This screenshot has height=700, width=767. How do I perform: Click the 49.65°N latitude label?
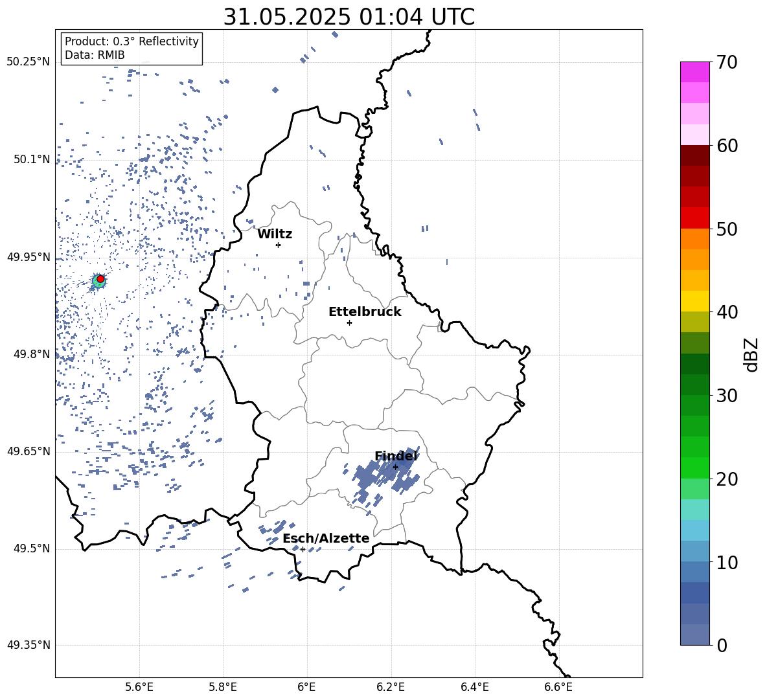pyautogui.click(x=29, y=451)
